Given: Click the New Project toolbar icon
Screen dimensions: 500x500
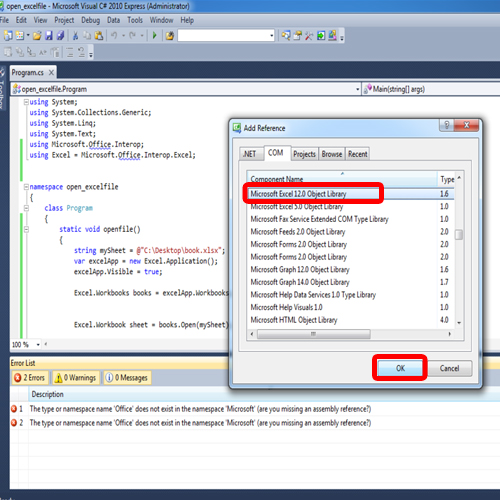Looking at the screenshot, I should [8, 35].
